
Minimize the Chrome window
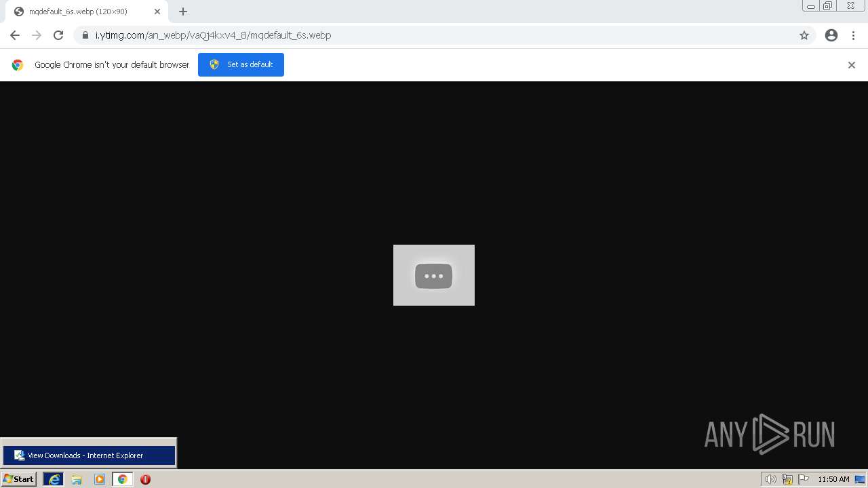[x=811, y=6]
